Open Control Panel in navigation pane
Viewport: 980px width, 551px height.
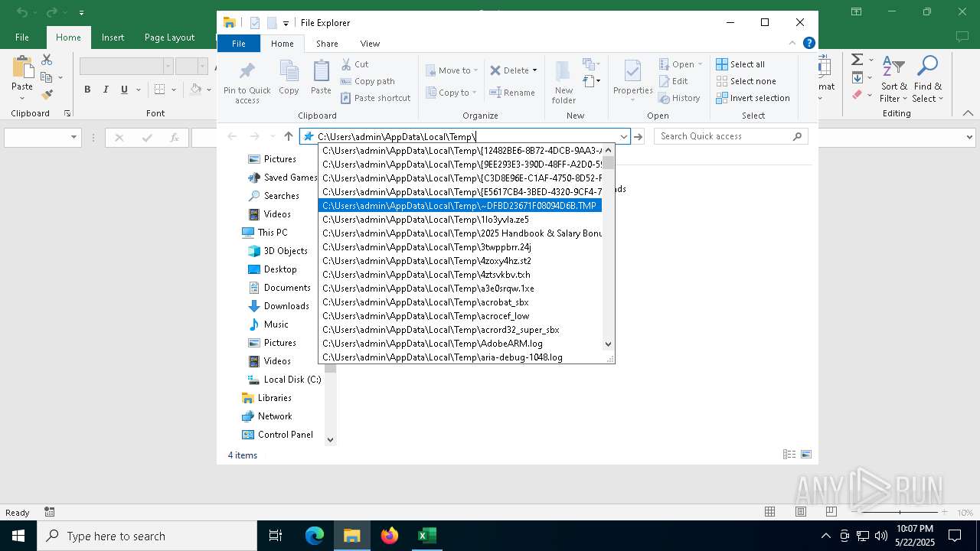pos(285,435)
